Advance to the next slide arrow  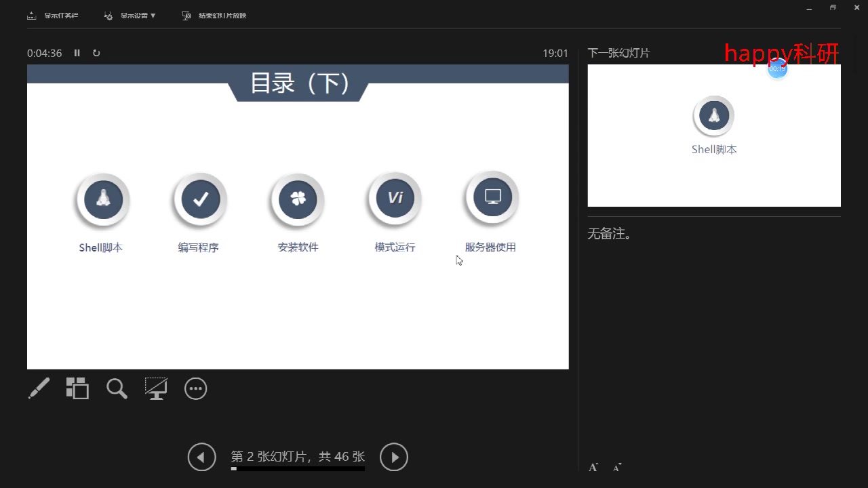tap(393, 457)
